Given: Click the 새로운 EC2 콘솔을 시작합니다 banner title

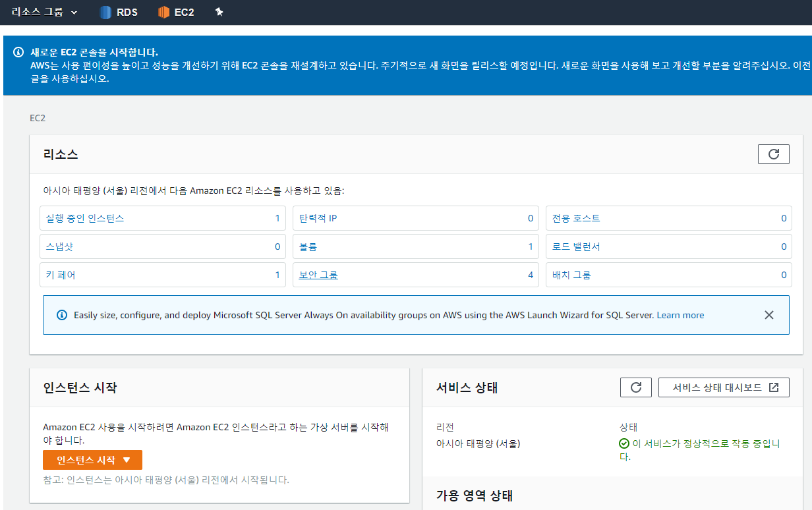Looking at the screenshot, I should pos(94,52).
